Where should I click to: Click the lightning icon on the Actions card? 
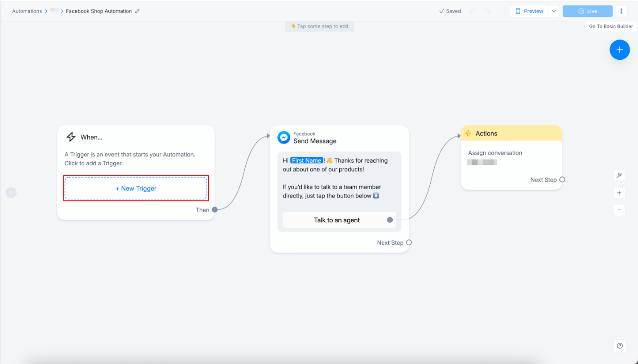tap(468, 133)
